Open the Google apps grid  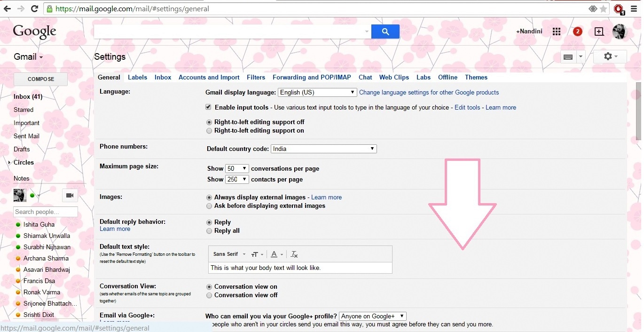coord(557,32)
